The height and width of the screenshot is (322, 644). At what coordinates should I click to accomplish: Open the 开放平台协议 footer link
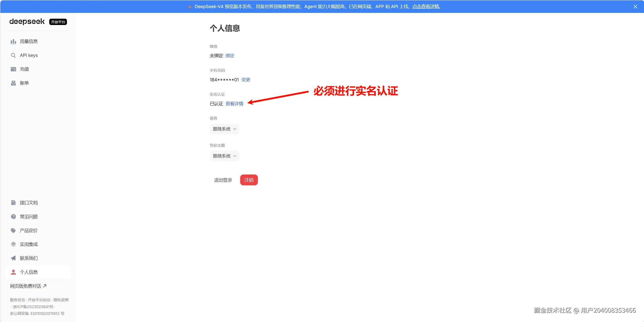coord(39,300)
